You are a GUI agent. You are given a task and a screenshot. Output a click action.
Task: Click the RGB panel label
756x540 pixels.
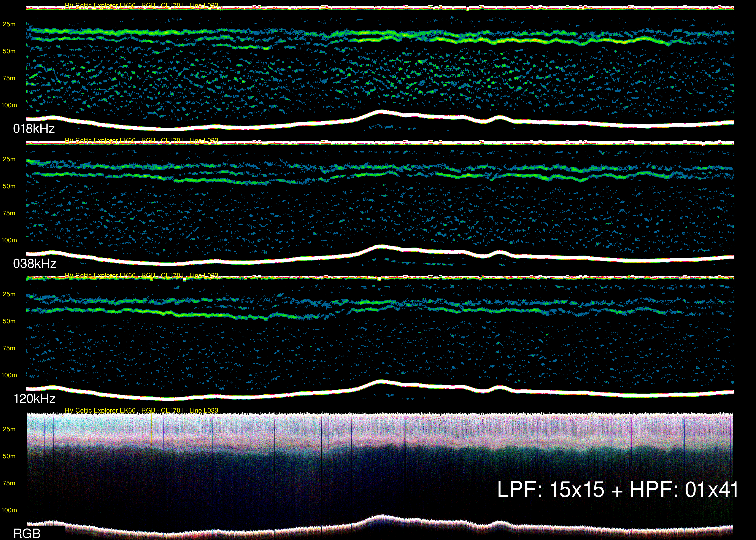coord(27,533)
